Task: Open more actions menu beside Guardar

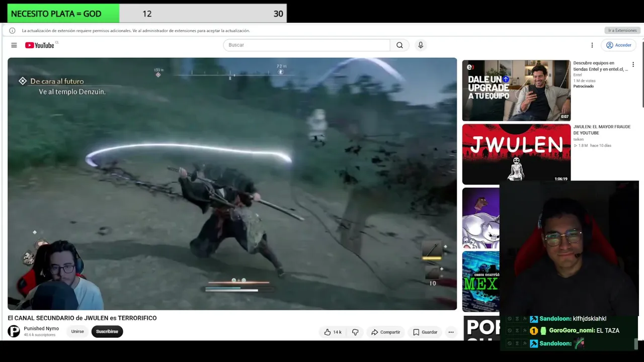Action: [x=451, y=332]
